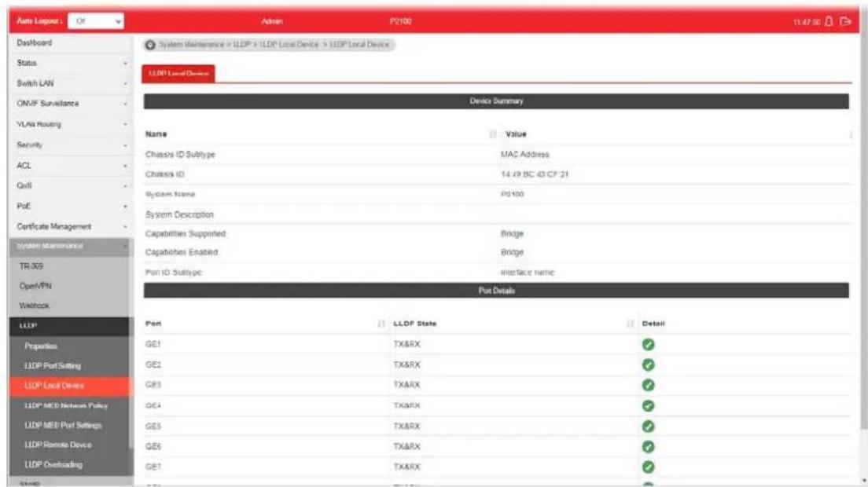Expand ONVIF Surveillance menu
This screenshot has height=487, width=868.
tap(71, 104)
